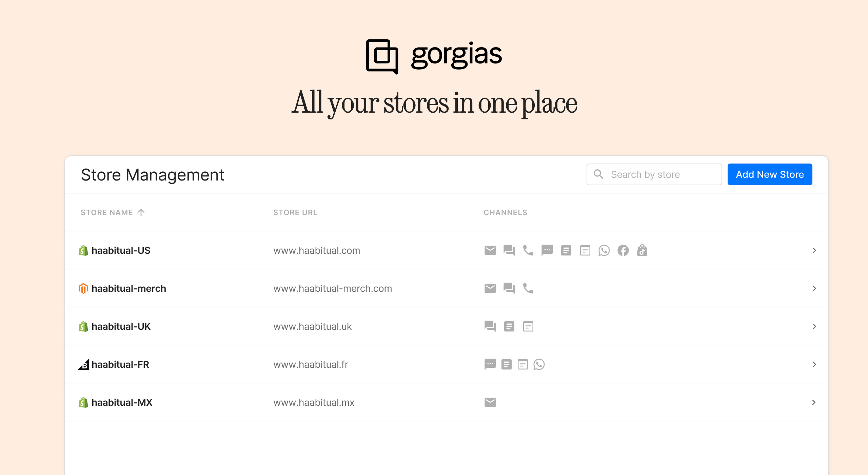Image resolution: width=868 pixels, height=475 pixels.
Task: Click the www.haabitual.uk URL
Action: [313, 326]
